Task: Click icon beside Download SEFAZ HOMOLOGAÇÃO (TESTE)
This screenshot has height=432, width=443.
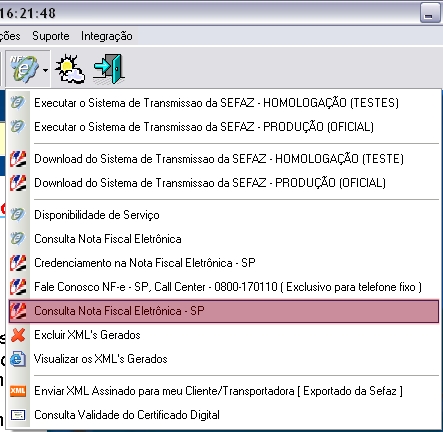Action: click(18, 159)
